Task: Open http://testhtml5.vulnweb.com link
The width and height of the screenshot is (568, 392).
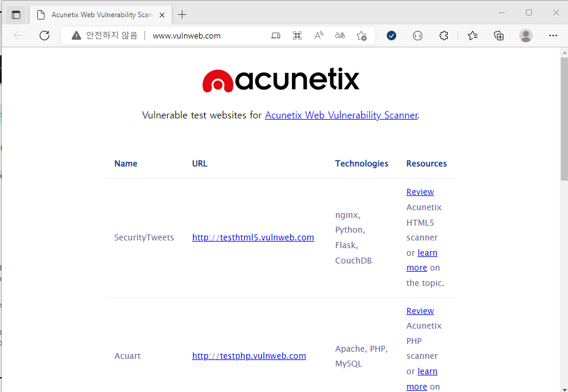Action: point(253,237)
